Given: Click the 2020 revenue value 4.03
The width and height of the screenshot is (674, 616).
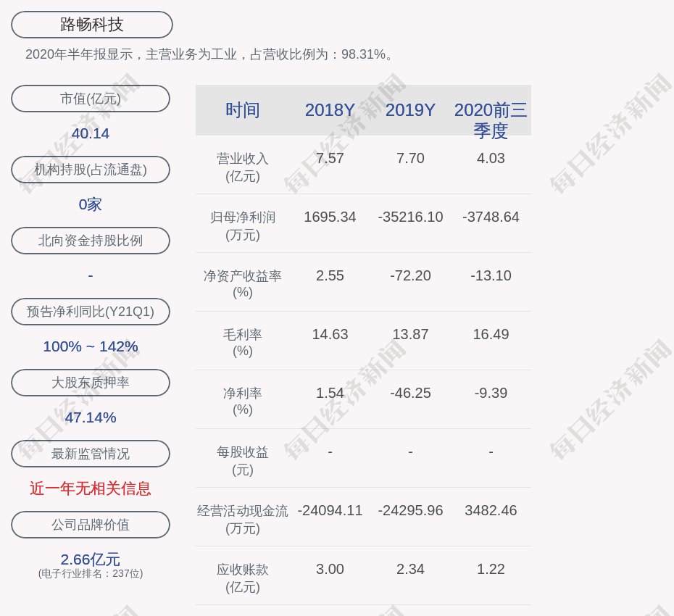Looking at the screenshot, I should pos(491,158).
